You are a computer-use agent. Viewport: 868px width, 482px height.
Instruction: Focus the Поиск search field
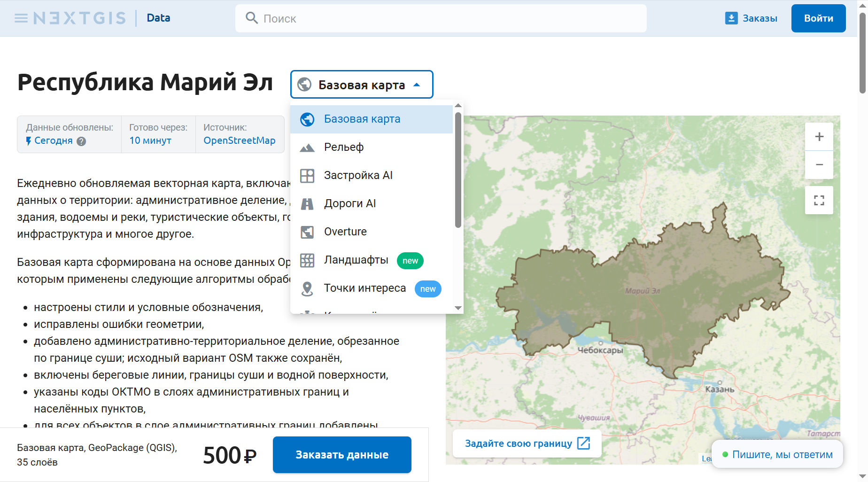(441, 18)
